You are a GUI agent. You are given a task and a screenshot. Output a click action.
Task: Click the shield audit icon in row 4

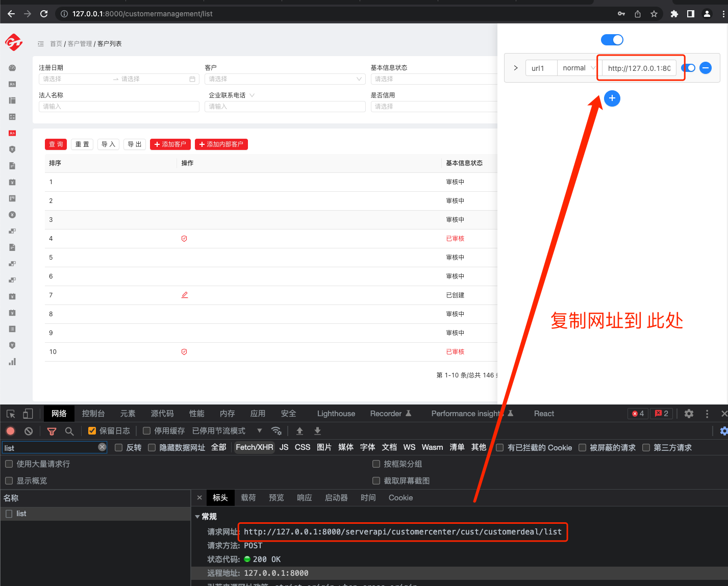tap(184, 239)
